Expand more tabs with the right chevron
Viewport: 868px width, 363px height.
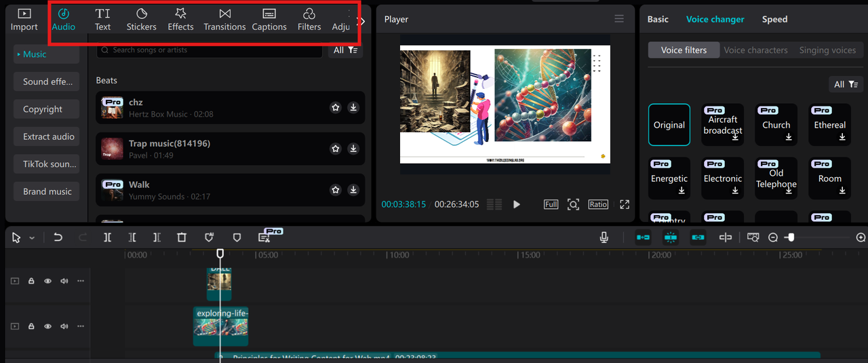[x=362, y=21]
